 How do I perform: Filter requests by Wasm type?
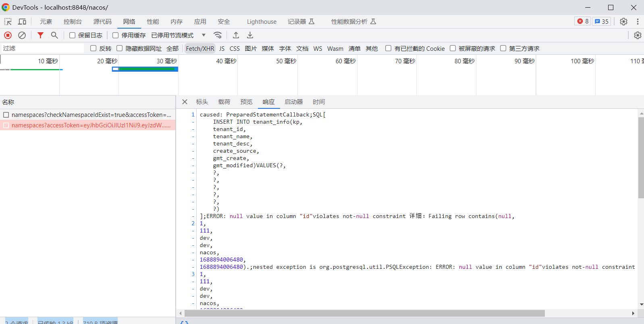click(x=335, y=48)
